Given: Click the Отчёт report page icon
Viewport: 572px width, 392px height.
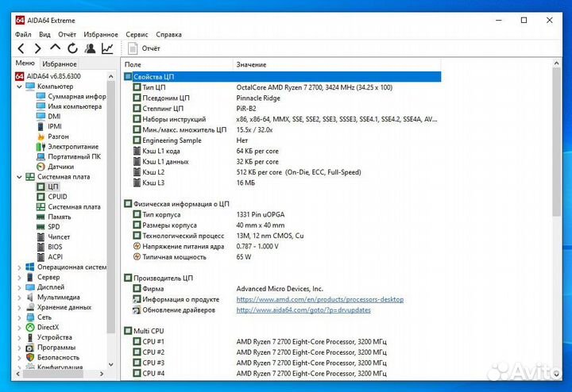Looking at the screenshot, I should click(133, 48).
